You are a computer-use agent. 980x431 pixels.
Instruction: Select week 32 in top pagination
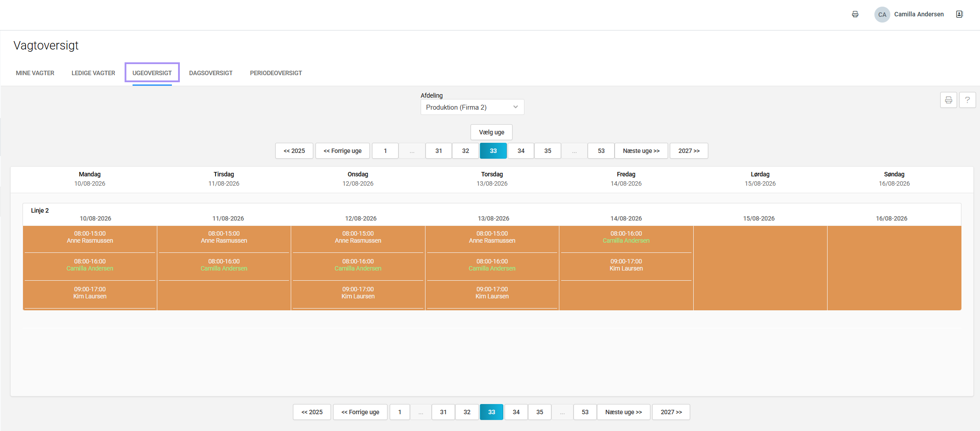click(x=466, y=151)
